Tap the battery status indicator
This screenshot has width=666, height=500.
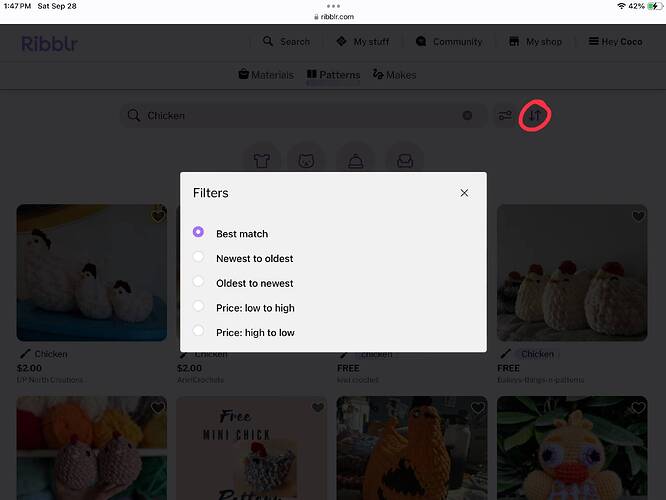(x=655, y=6)
